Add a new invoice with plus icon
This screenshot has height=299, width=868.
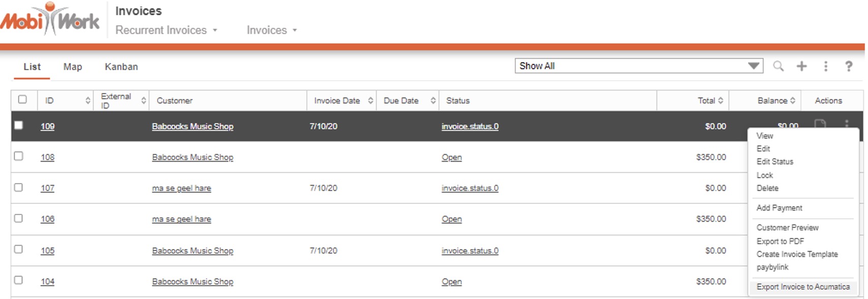click(801, 66)
